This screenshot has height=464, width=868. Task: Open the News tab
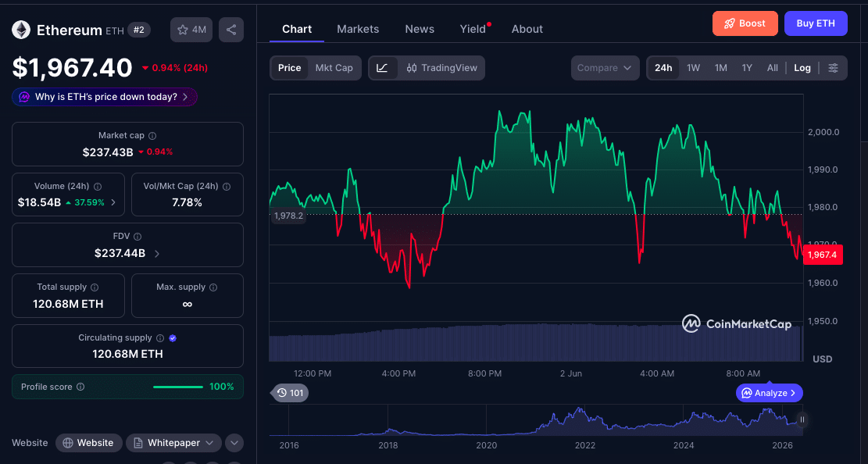coord(420,29)
